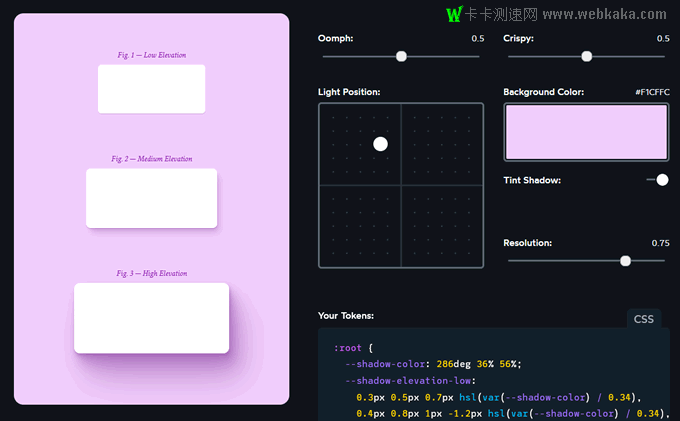Click the top-right quadrant of Light Position grid
Image resolution: width=680 pixels, height=421 pixels.
(441, 144)
